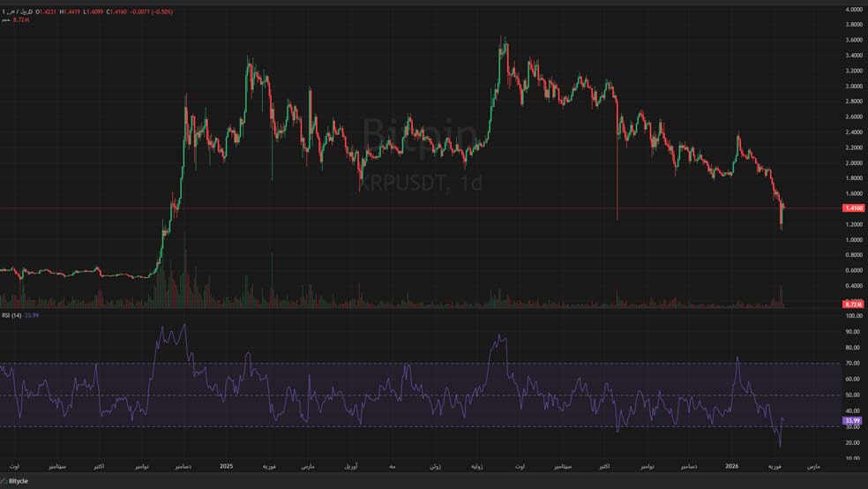868x489 pixels.
Task: Click the 2025 label on the time axis
Action: [226, 465]
